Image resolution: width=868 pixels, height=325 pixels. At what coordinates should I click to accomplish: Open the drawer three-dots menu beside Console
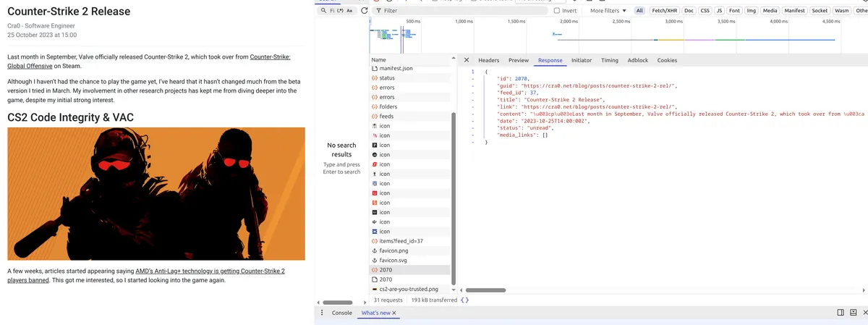tap(323, 313)
